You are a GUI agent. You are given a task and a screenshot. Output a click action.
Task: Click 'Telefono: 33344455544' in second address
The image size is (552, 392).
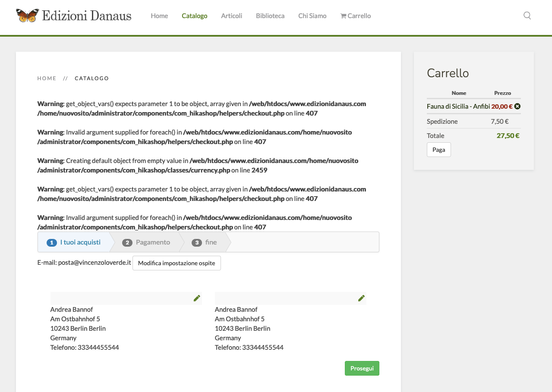[x=249, y=348]
